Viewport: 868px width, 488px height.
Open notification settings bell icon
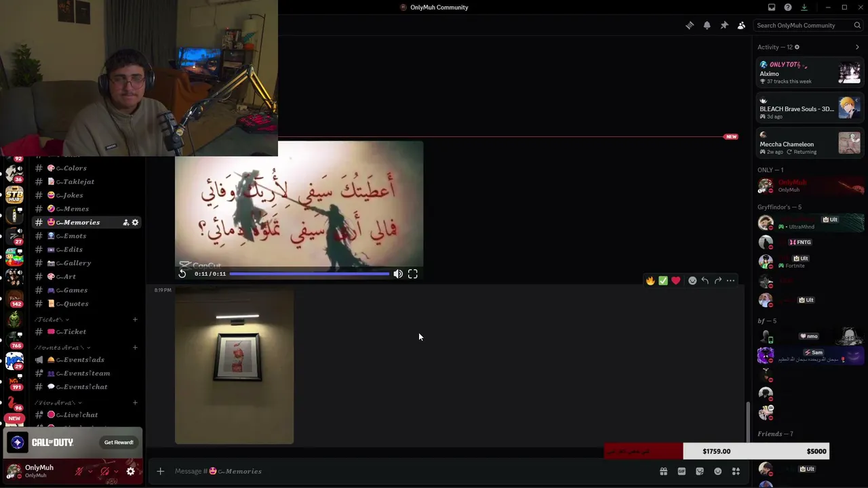707,25
